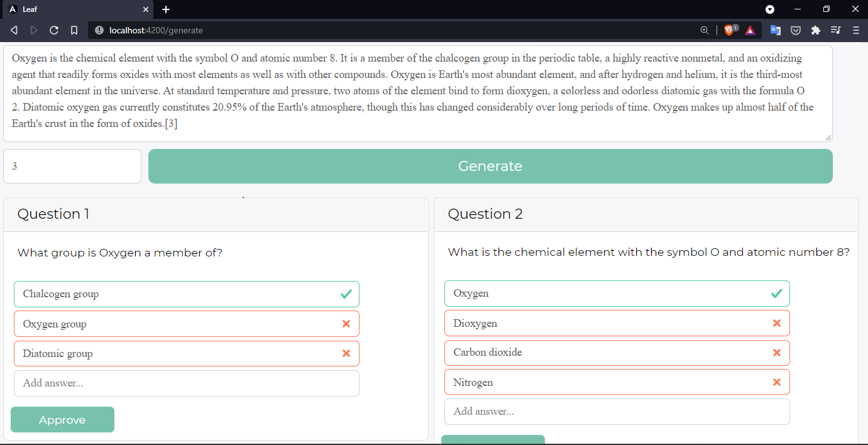868x445 pixels.
Task: Reload the page
Action: coord(54,30)
